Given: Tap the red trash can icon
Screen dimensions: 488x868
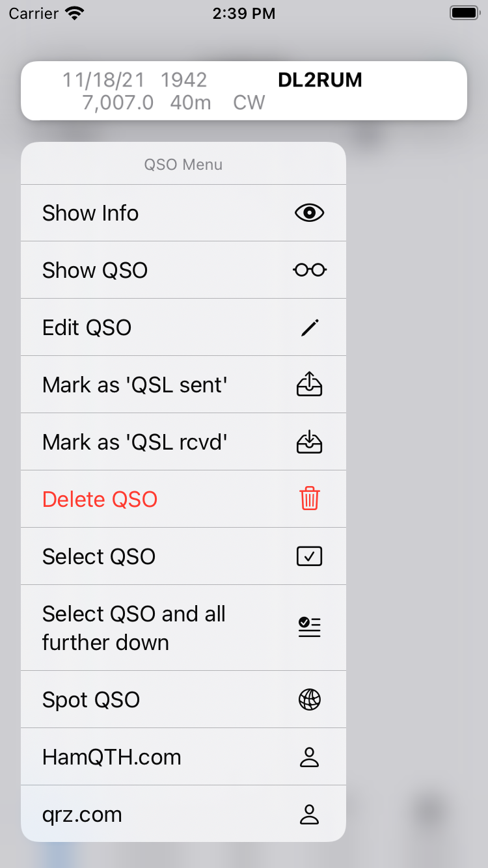Looking at the screenshot, I should tap(309, 499).
